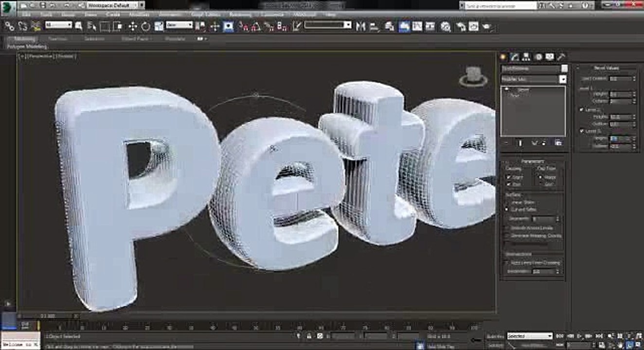Screen dimensions: 644x350
Task: Click the Rectangular Selection Region icon
Action: coord(104,26)
